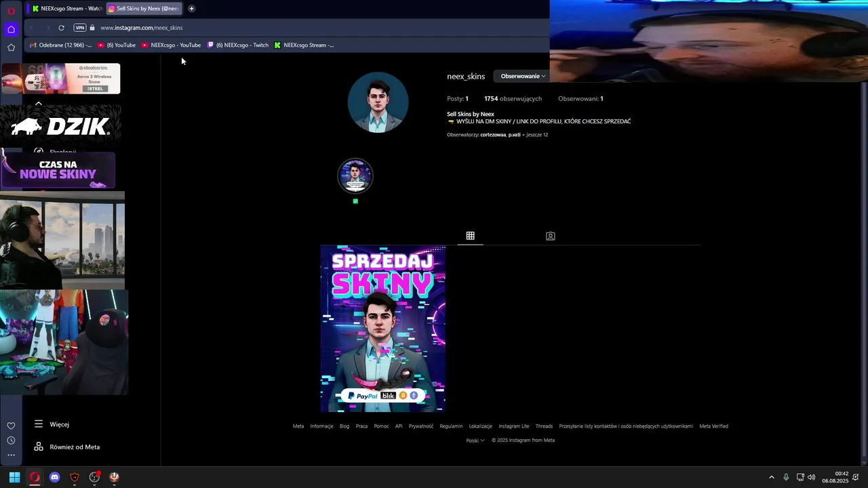Open NEEXcsgo Stream Kick bookmark
Viewport: 868px width, 488px height.
tap(304, 45)
